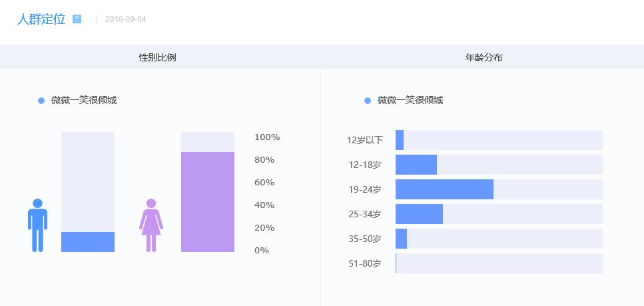Click the purple female figure icon
This screenshot has height=306, width=644.
[x=151, y=225]
